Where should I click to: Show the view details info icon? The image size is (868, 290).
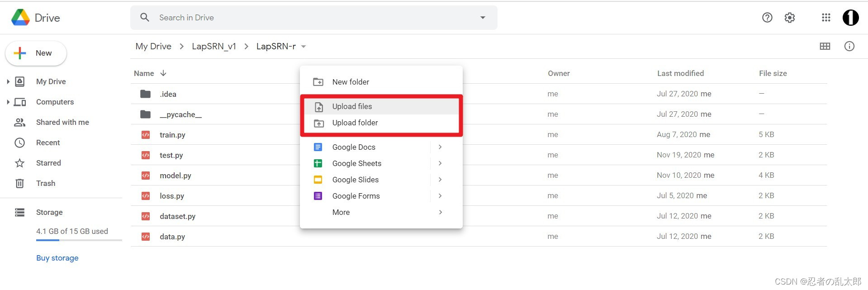pos(849,46)
